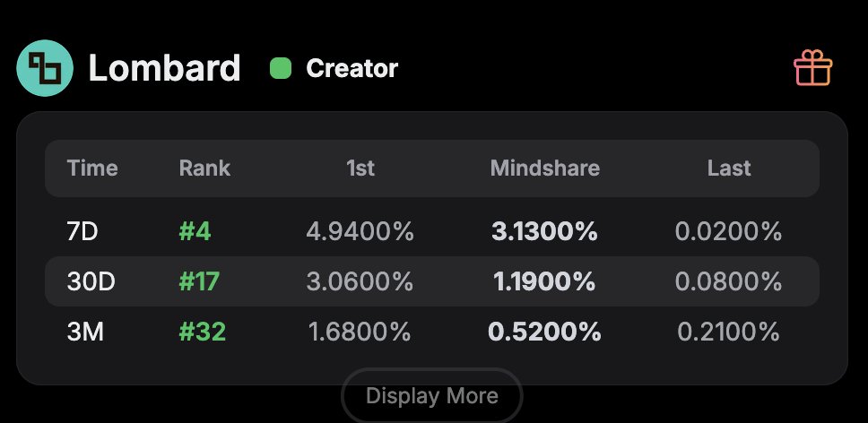Click the 1.1900% mindshare value
The image size is (868, 423).
(x=544, y=281)
